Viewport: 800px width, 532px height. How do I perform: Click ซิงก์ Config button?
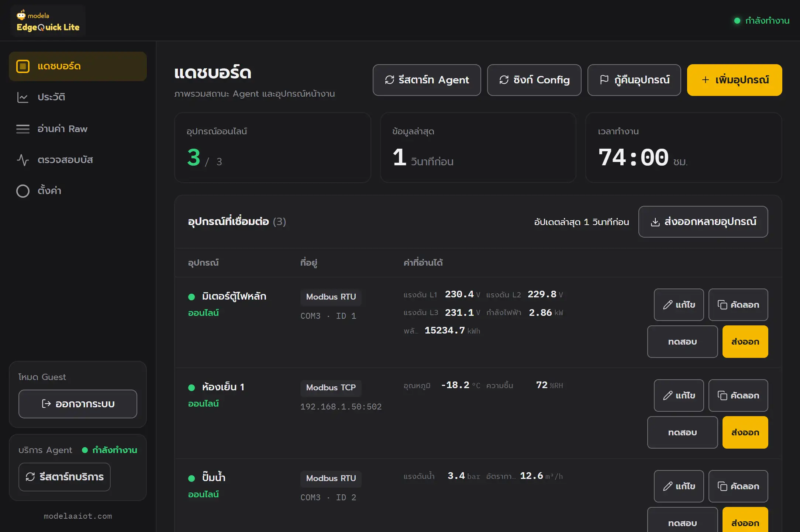point(534,80)
